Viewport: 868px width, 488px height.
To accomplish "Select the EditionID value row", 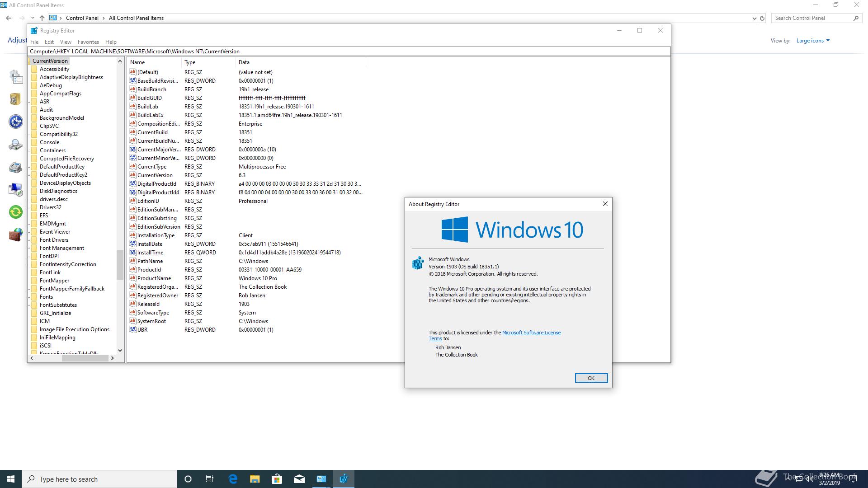I will click(246, 201).
